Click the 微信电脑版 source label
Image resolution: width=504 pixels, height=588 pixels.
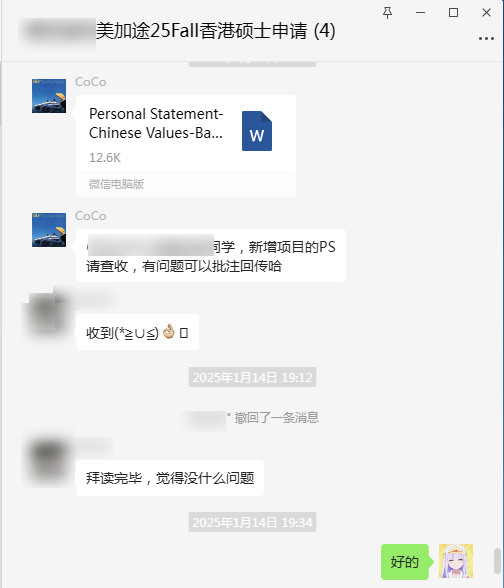click(116, 184)
